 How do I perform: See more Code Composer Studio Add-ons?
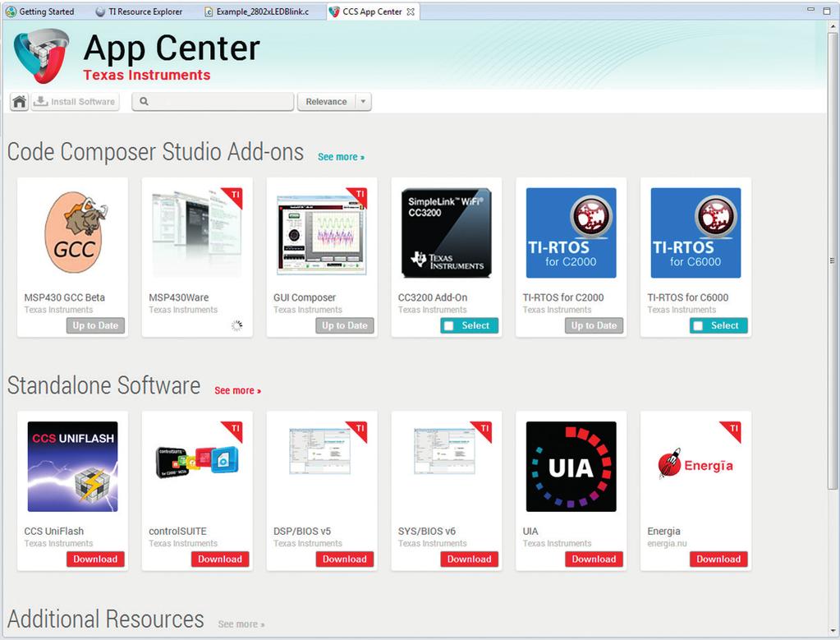click(x=342, y=157)
